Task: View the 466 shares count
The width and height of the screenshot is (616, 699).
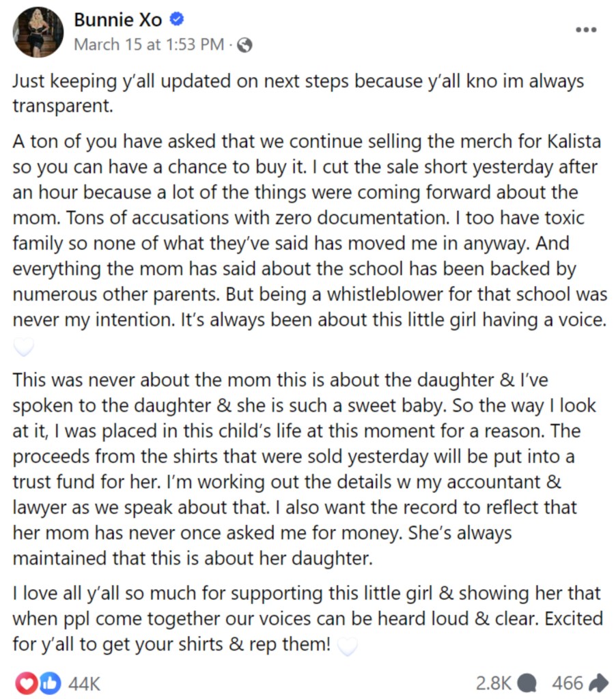Action: click(568, 683)
